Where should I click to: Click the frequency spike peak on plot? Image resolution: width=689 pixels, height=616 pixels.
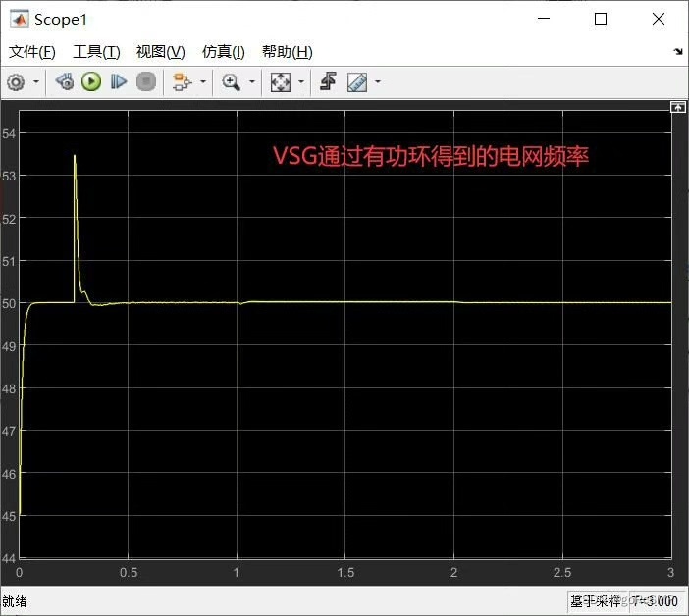pyautogui.click(x=75, y=155)
